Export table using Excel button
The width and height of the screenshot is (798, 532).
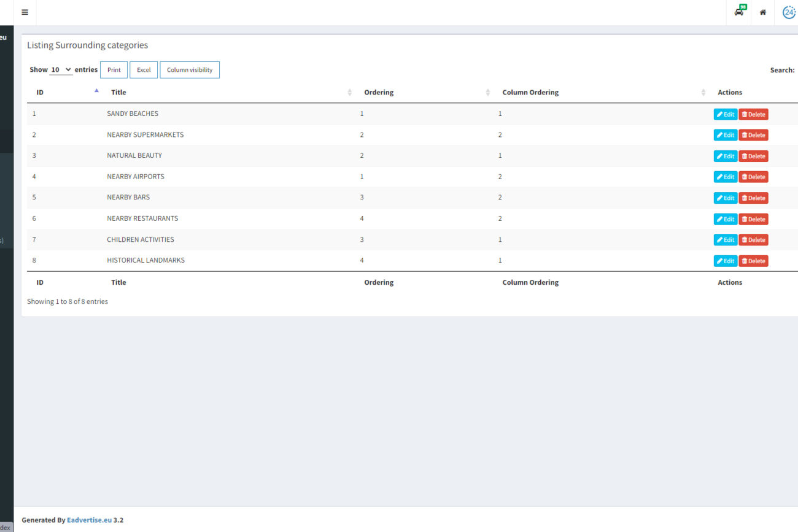pyautogui.click(x=144, y=70)
